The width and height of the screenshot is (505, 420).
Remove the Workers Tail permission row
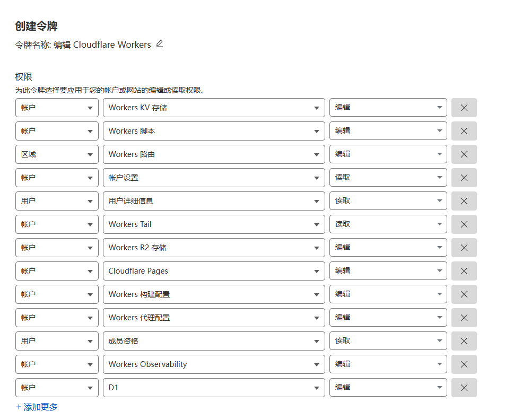pos(464,224)
